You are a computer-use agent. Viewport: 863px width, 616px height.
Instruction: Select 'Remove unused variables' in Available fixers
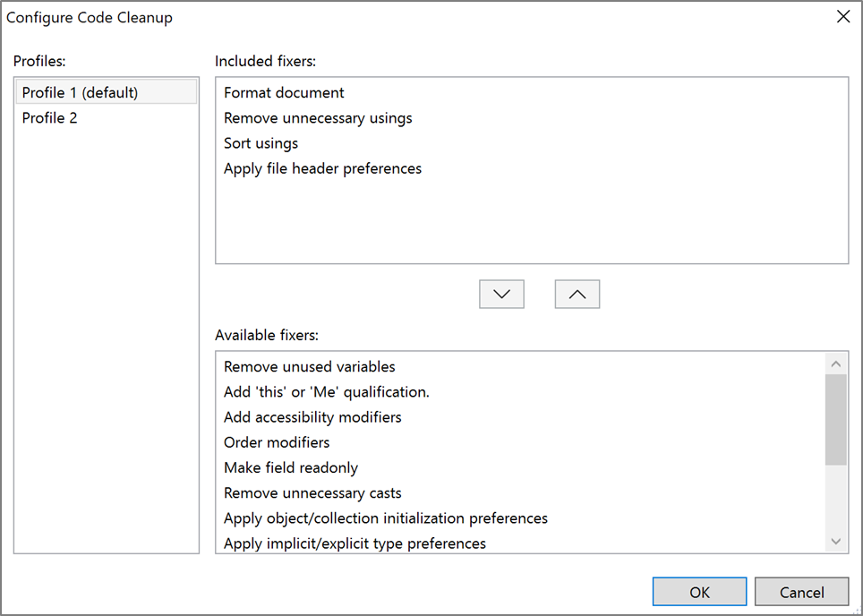coord(309,366)
